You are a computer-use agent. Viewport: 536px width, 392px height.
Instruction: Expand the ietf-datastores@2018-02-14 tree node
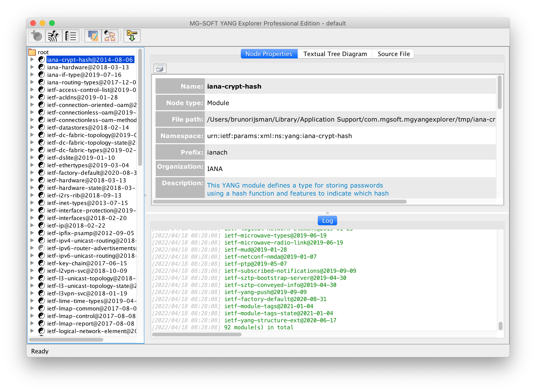(x=32, y=127)
